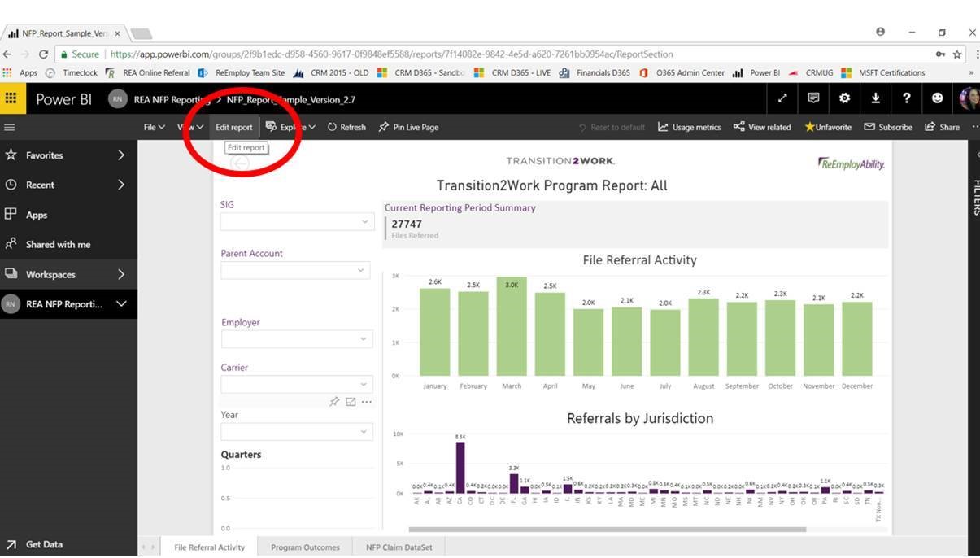Collapse the navigation pane with hamburger icon
Viewport: 980px width, 558px height.
10,127
